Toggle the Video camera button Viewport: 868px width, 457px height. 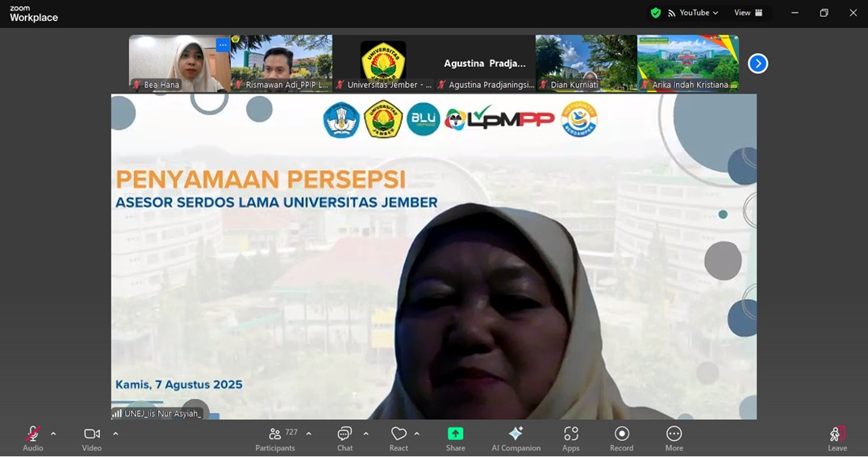pyautogui.click(x=92, y=438)
